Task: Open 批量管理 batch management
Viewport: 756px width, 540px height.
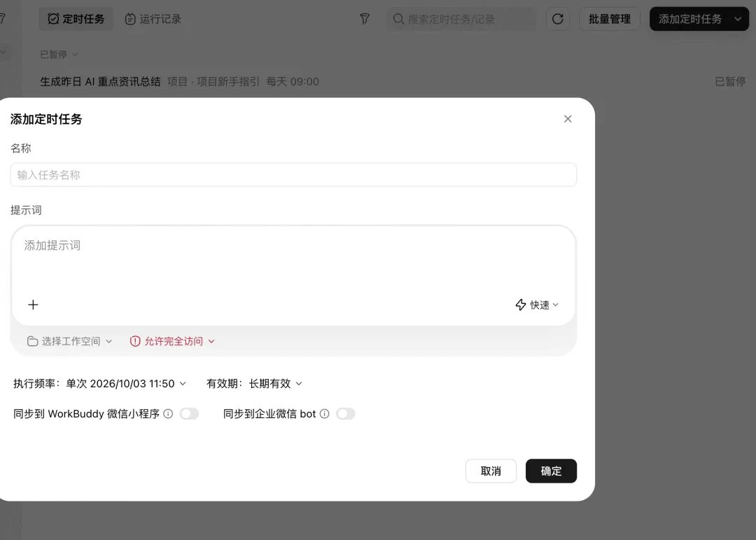Action: pos(610,19)
